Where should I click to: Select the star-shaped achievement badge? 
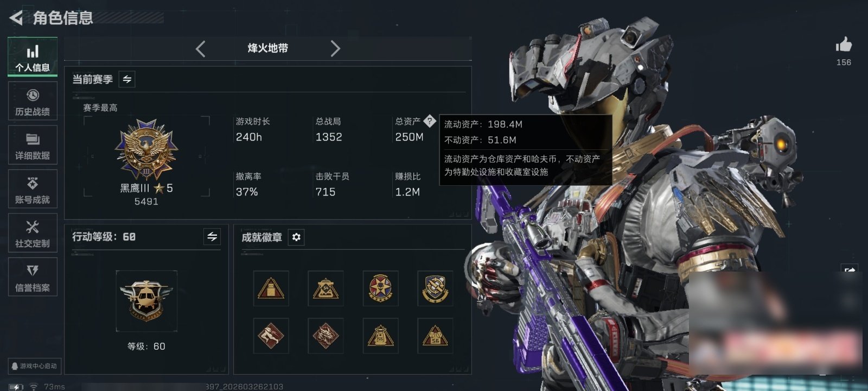(x=380, y=288)
